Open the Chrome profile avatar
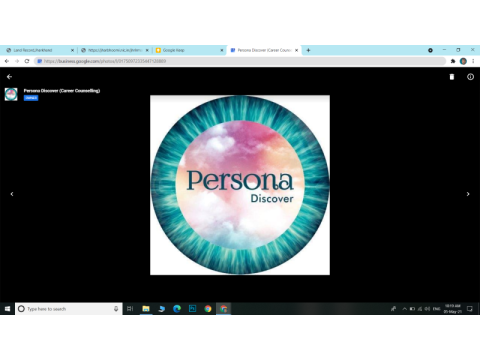The width and height of the screenshot is (480, 360). 463,61
